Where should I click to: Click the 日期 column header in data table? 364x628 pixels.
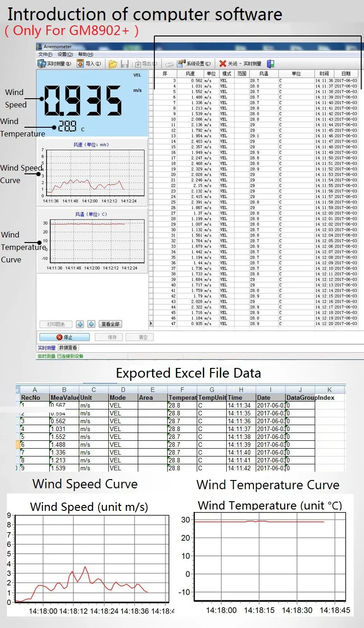346,74
